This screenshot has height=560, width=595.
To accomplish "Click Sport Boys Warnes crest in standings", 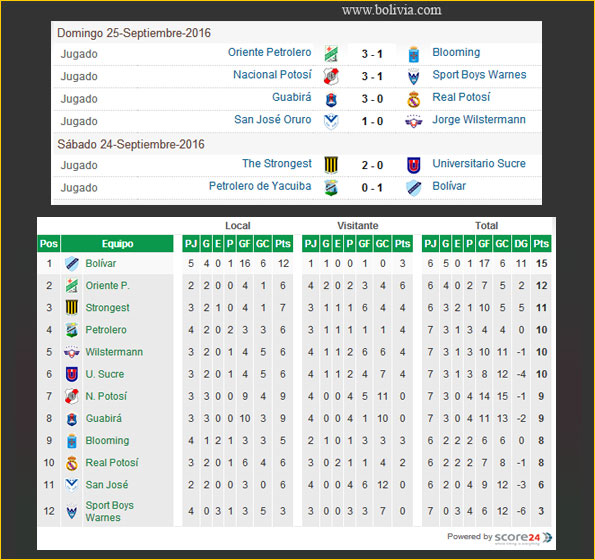I will [72, 512].
